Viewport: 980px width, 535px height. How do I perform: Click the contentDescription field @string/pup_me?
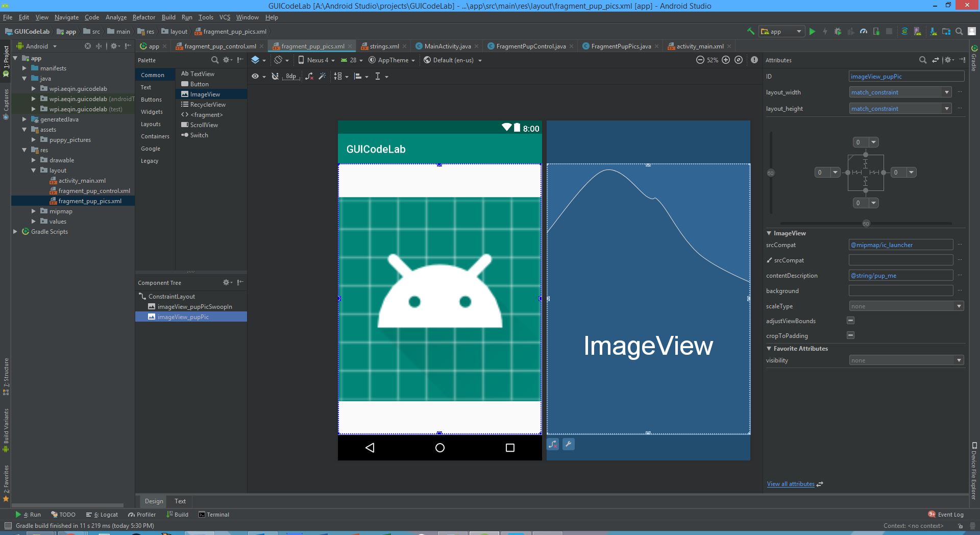(x=901, y=276)
